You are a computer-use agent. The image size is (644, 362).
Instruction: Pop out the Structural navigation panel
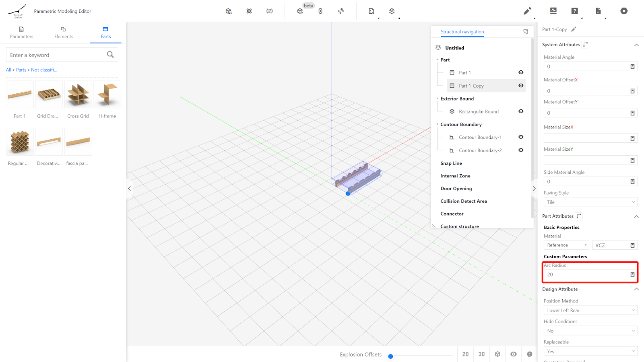coord(525,32)
